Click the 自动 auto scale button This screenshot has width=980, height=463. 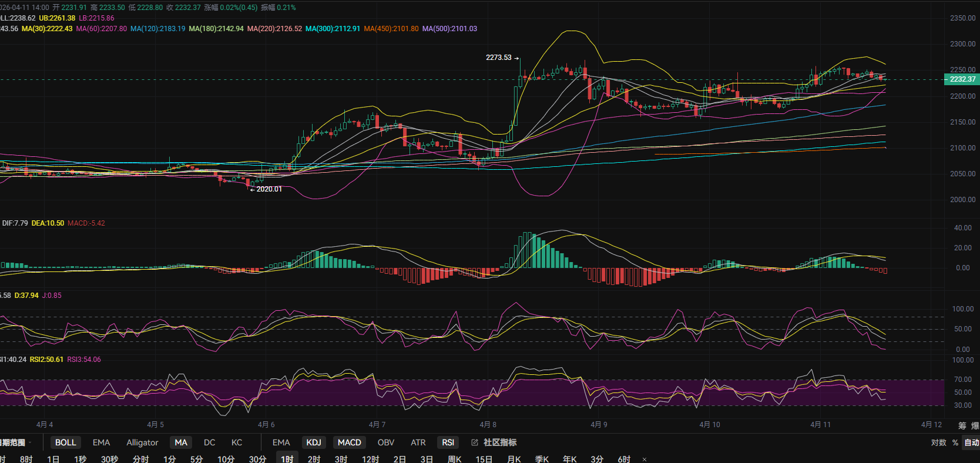click(x=971, y=442)
